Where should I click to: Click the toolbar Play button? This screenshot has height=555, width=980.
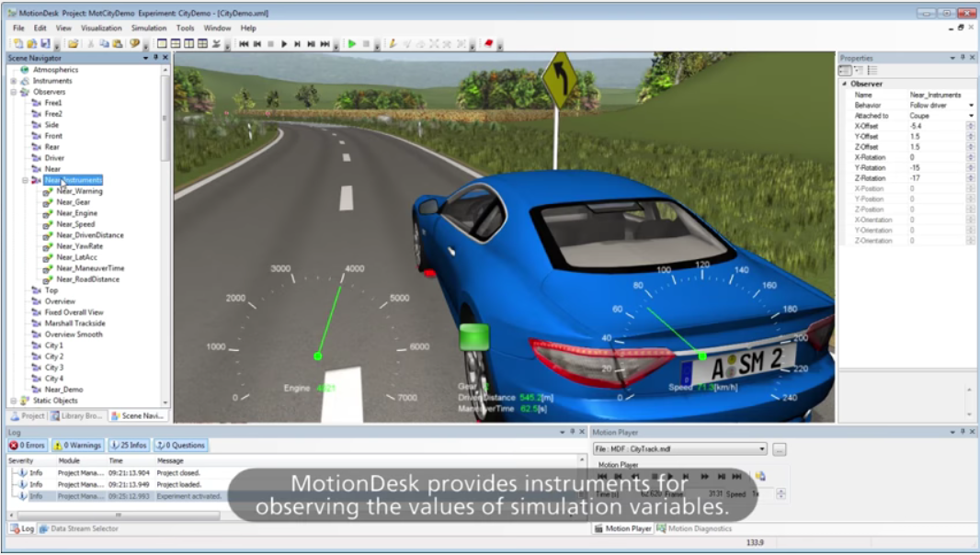pyautogui.click(x=284, y=44)
